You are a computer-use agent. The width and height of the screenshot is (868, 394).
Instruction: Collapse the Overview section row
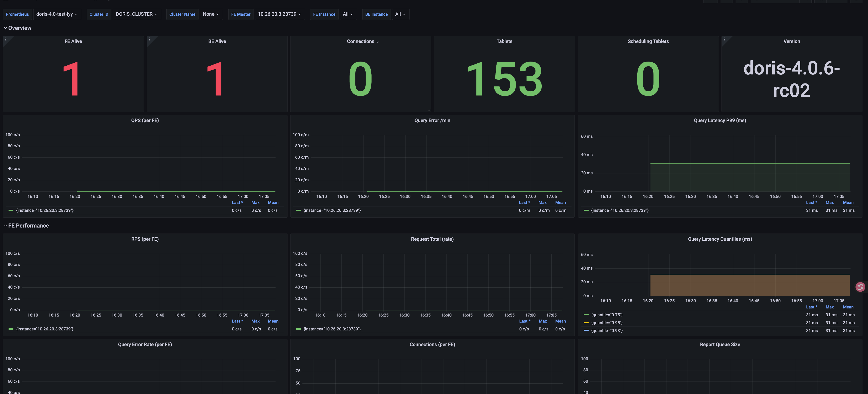pyautogui.click(x=18, y=28)
